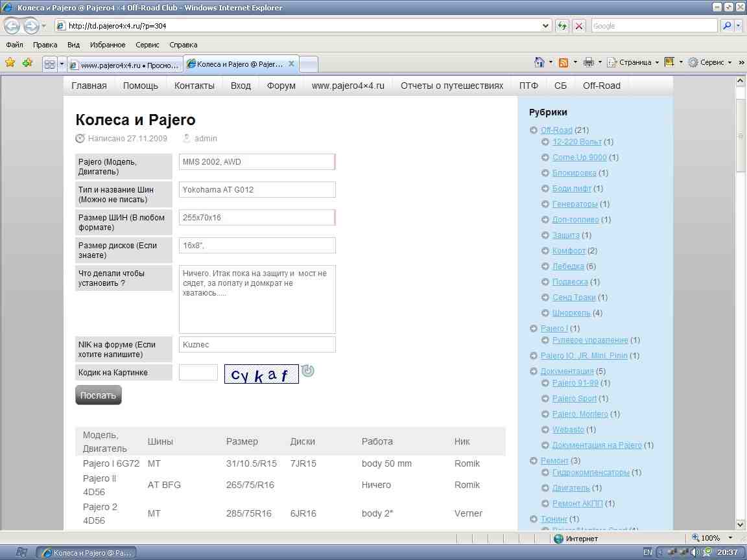
Task: Open the address bar URL dropdown
Action: click(545, 26)
